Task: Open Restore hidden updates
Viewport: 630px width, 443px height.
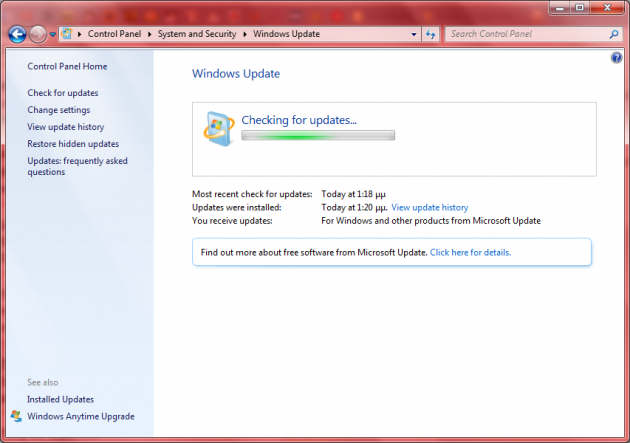Action: tap(73, 144)
